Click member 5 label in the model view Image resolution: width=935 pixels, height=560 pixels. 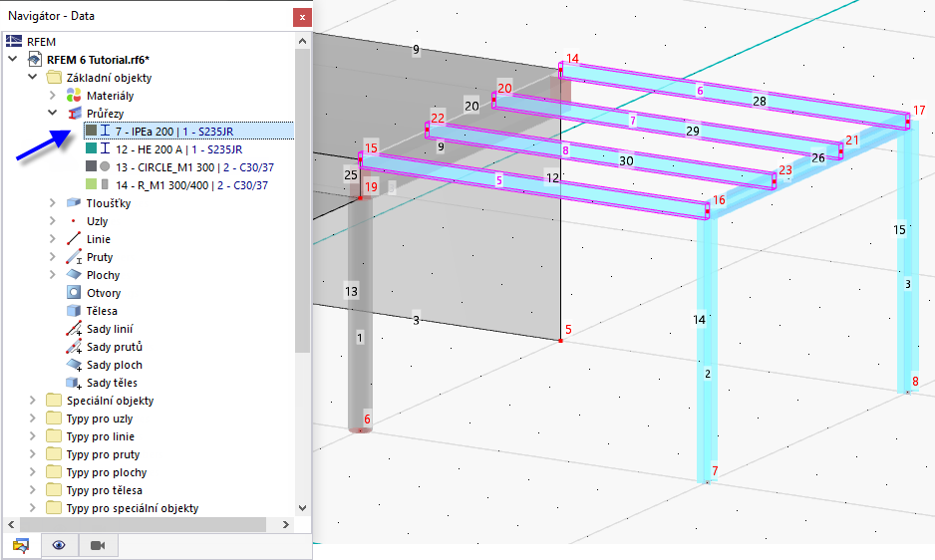tap(499, 180)
